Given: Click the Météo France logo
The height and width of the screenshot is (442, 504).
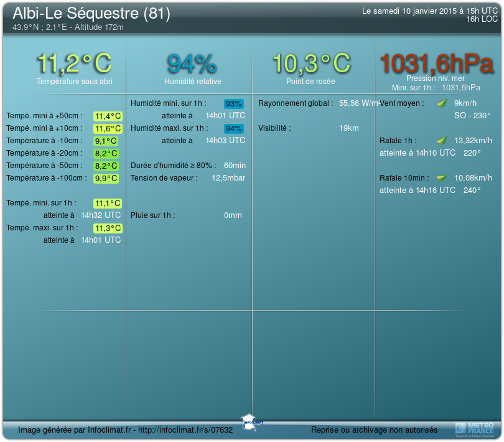Looking at the screenshot, I should pyautogui.click(x=474, y=428).
